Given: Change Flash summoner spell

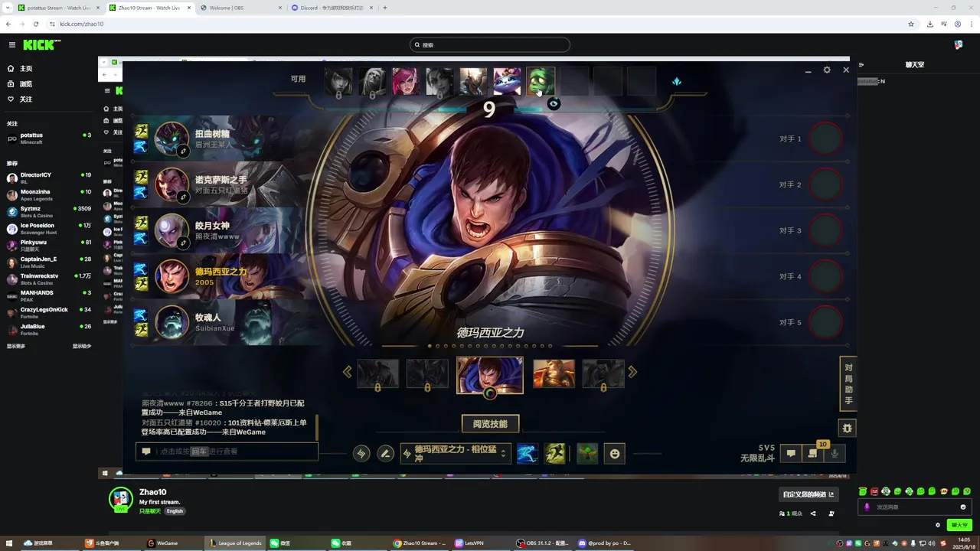Looking at the screenshot, I should click(x=554, y=454).
